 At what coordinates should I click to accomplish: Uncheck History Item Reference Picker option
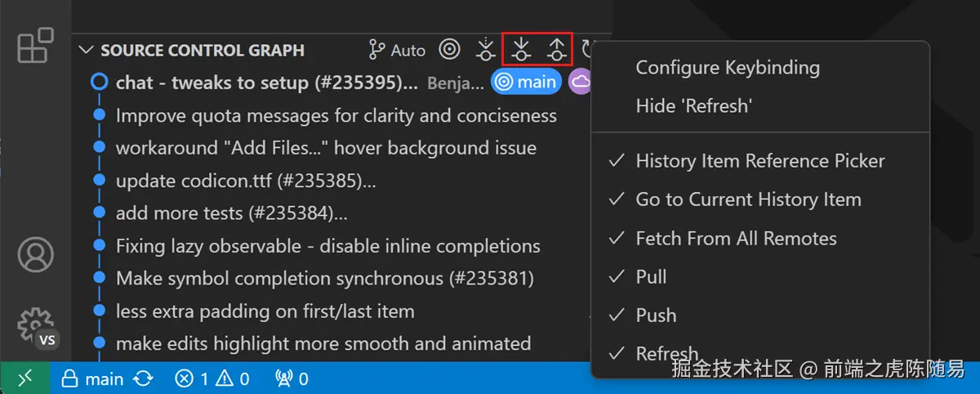pos(759,161)
